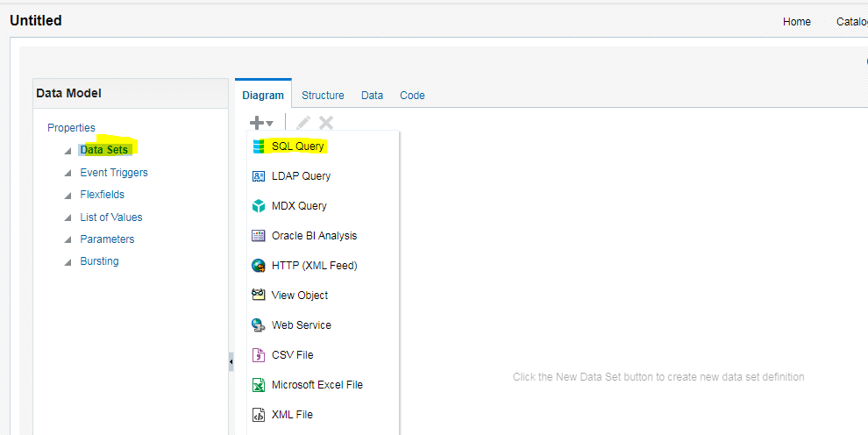Viewport: 868px width, 435px height.
Task: Expand the Event Triggers tree node
Action: coord(68,173)
